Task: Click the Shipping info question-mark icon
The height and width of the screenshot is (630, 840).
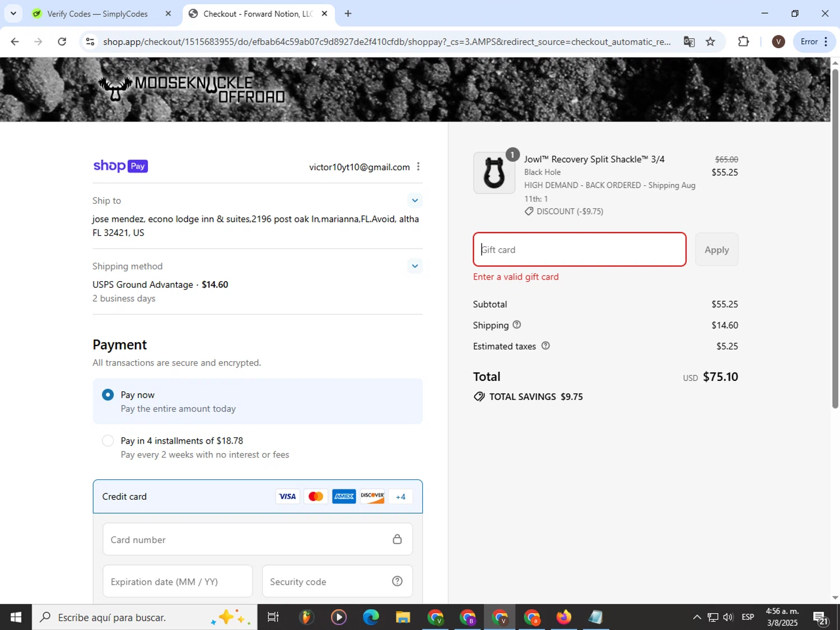Action: click(517, 325)
